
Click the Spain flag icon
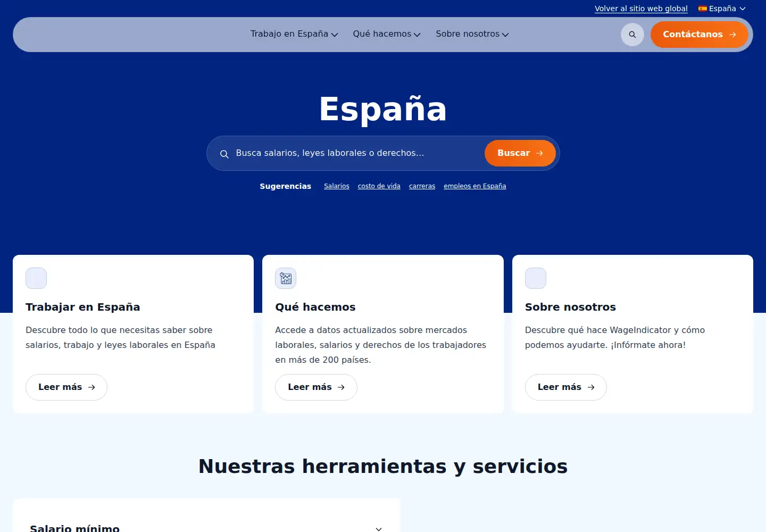pos(703,9)
